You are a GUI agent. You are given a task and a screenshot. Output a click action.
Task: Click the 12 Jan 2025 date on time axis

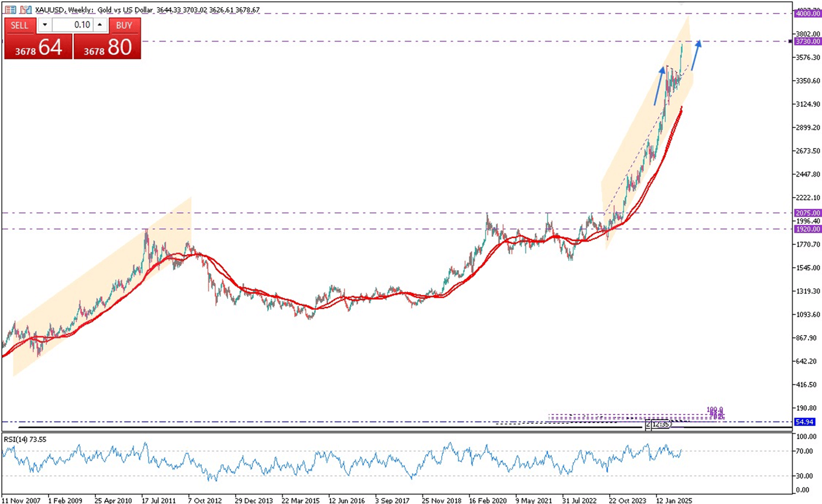[674, 500]
